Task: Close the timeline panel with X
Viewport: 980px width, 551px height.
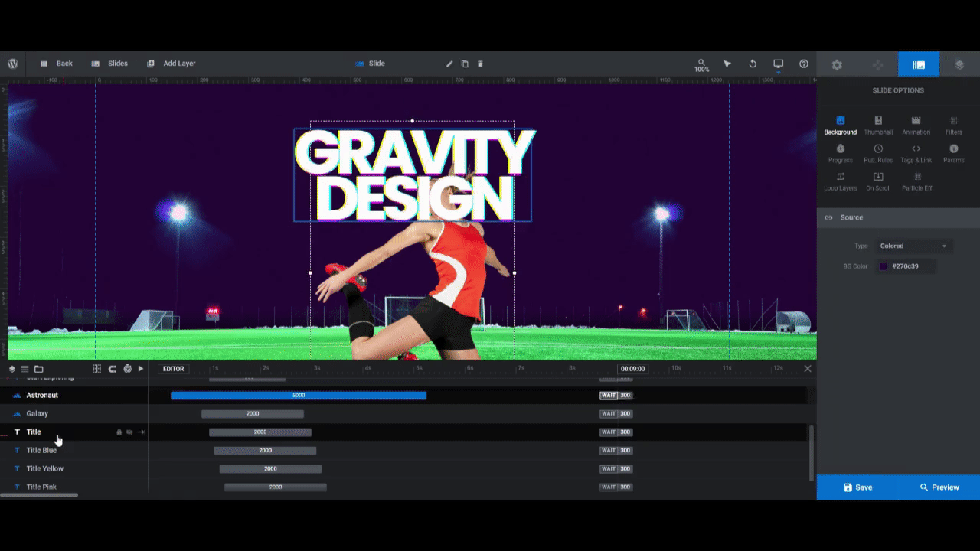Action: 808,369
